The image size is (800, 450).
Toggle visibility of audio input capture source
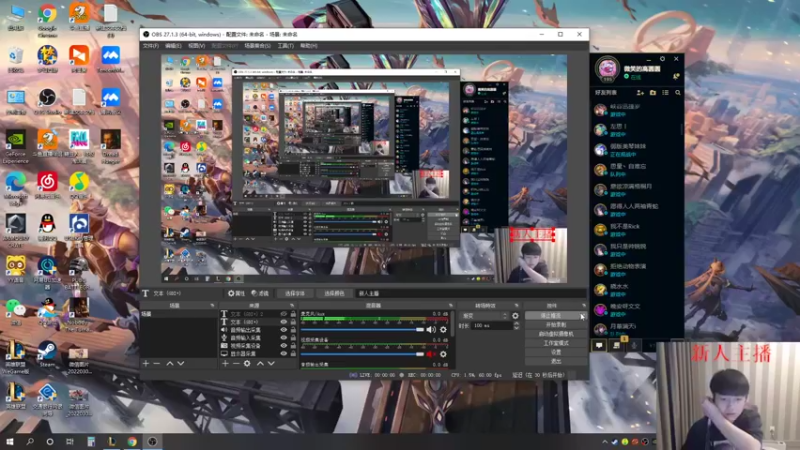point(284,338)
